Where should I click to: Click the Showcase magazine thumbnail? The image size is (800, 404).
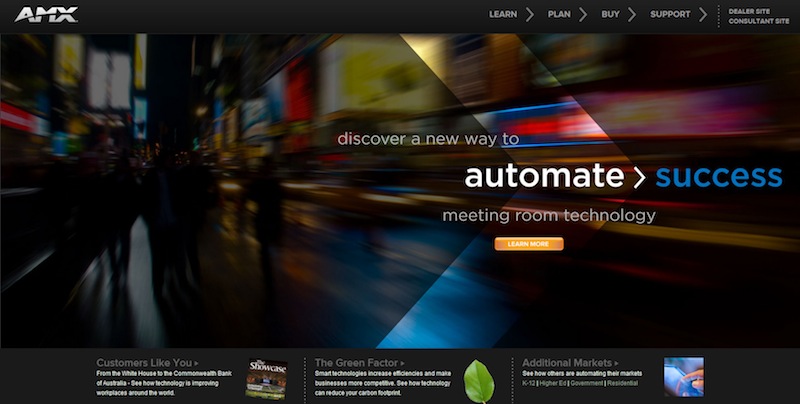266,378
